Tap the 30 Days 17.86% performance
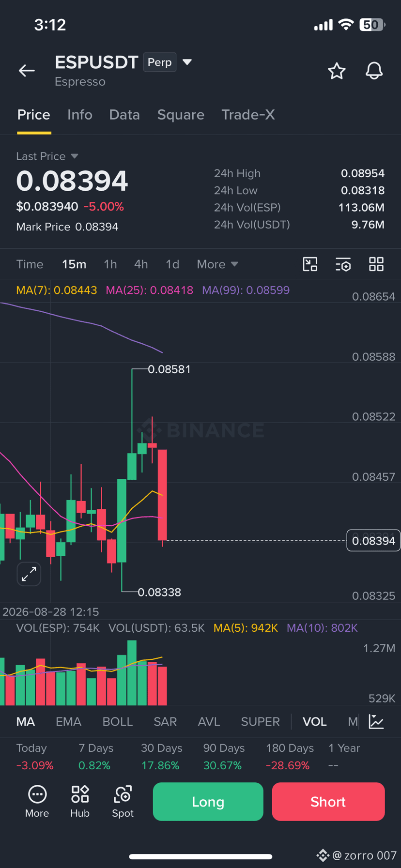Image resolution: width=401 pixels, height=868 pixels. (x=161, y=757)
